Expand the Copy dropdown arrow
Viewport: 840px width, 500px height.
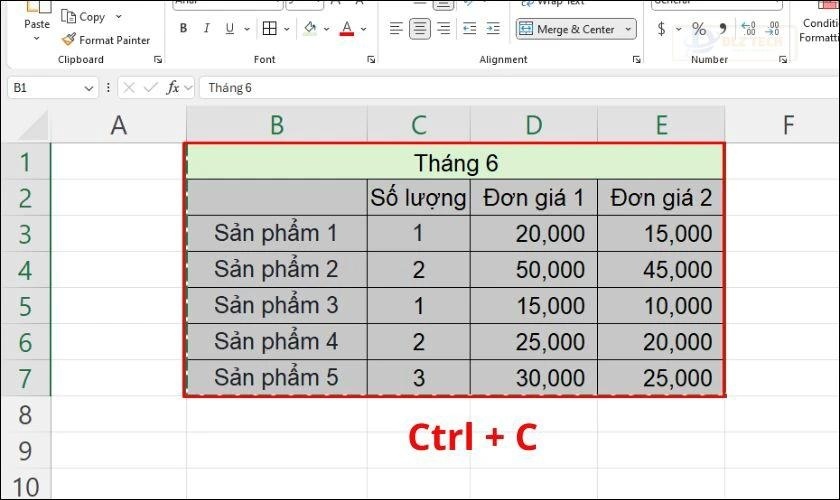(x=118, y=17)
